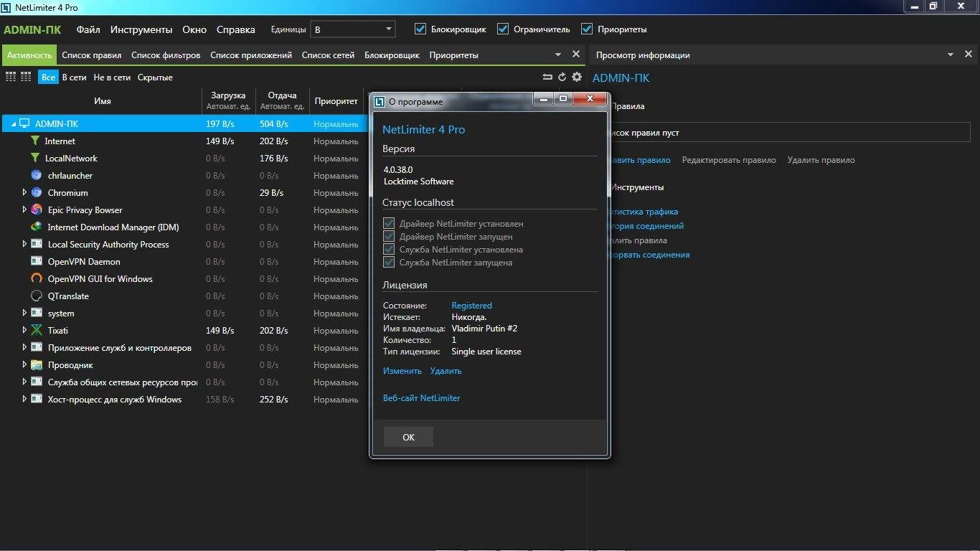Open the Веб-сайт NetLimiter link
This screenshot has height=551, width=980.
[x=422, y=397]
